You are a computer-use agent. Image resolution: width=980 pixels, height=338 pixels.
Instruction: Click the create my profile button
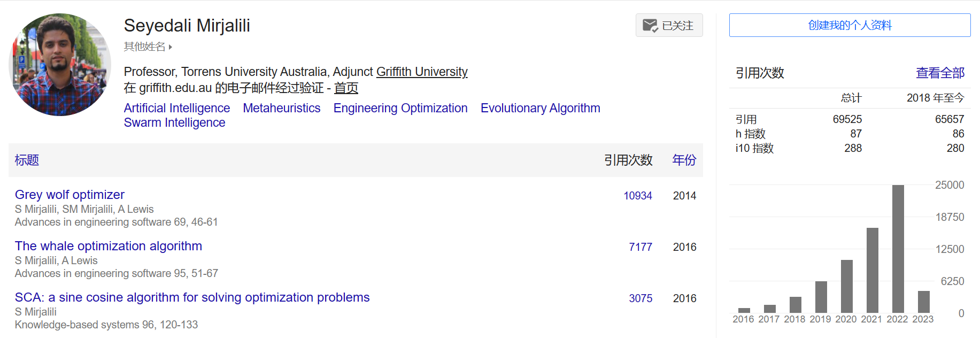tap(850, 25)
